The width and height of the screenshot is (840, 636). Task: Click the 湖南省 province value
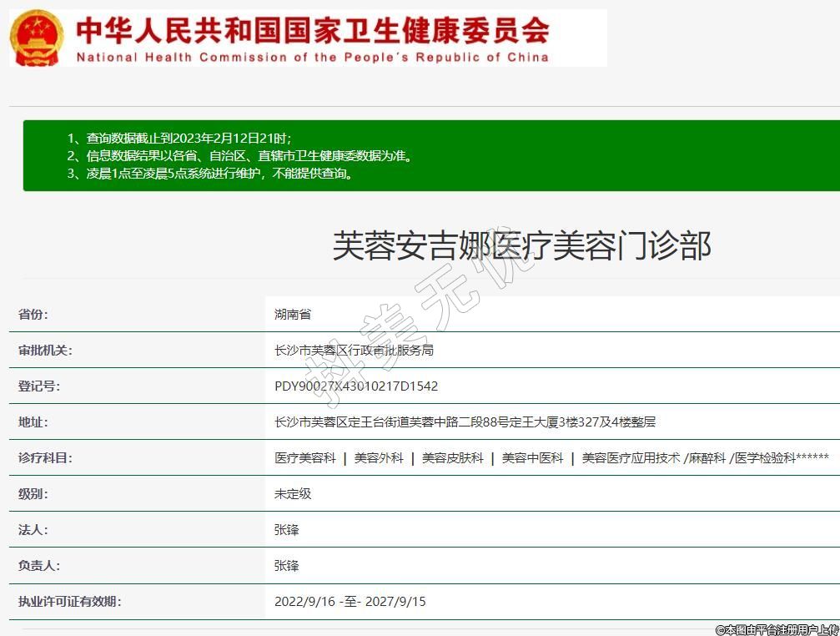tap(293, 315)
